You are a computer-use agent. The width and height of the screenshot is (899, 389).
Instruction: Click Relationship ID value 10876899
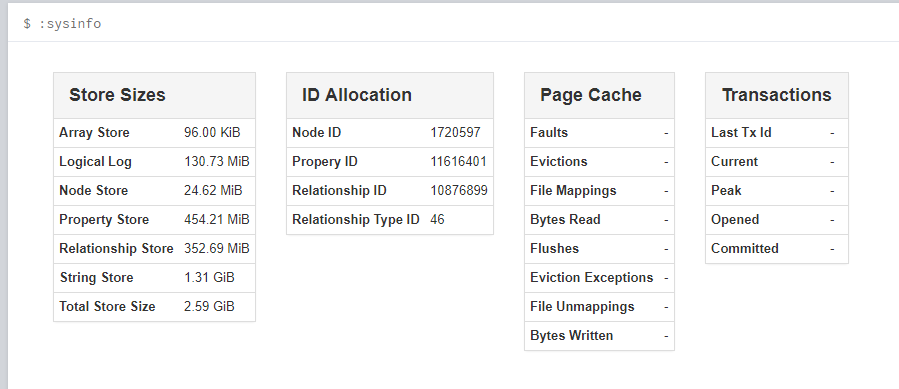pyautogui.click(x=459, y=190)
